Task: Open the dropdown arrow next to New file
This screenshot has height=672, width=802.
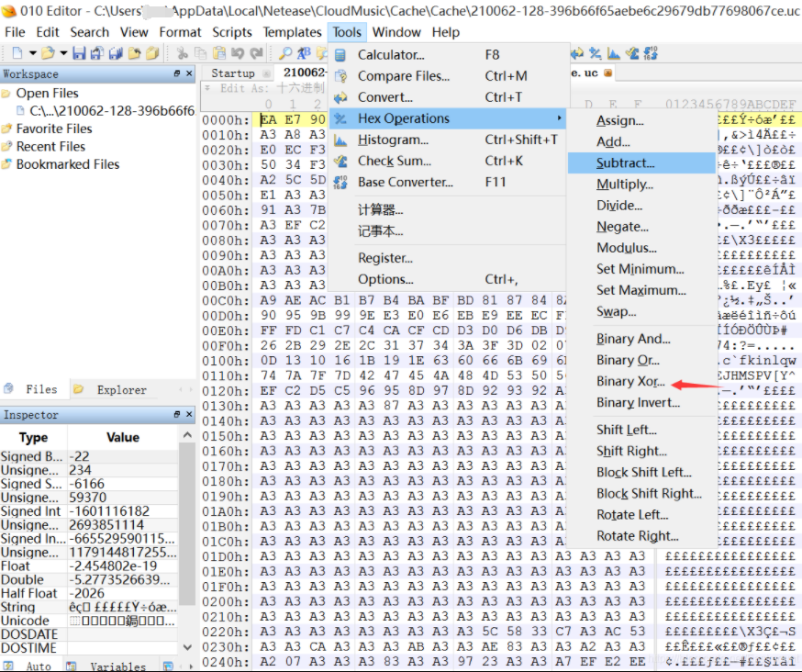Action: click(33, 53)
